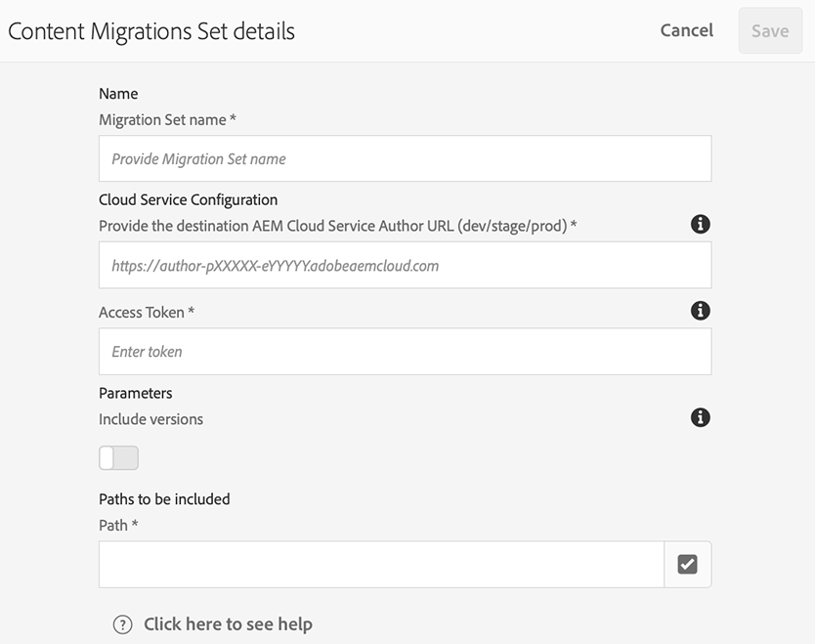Click the checkmark icon beside the Path field

(686, 564)
